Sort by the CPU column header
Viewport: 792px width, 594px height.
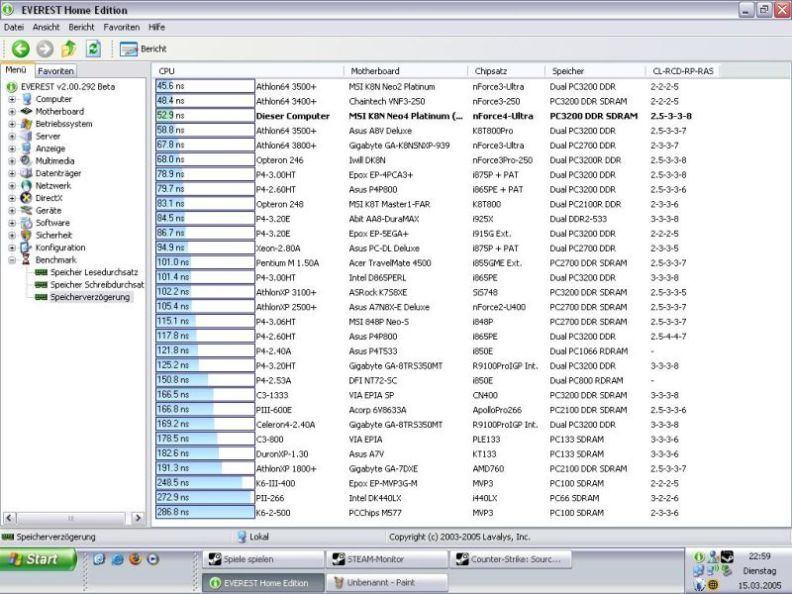coord(249,71)
